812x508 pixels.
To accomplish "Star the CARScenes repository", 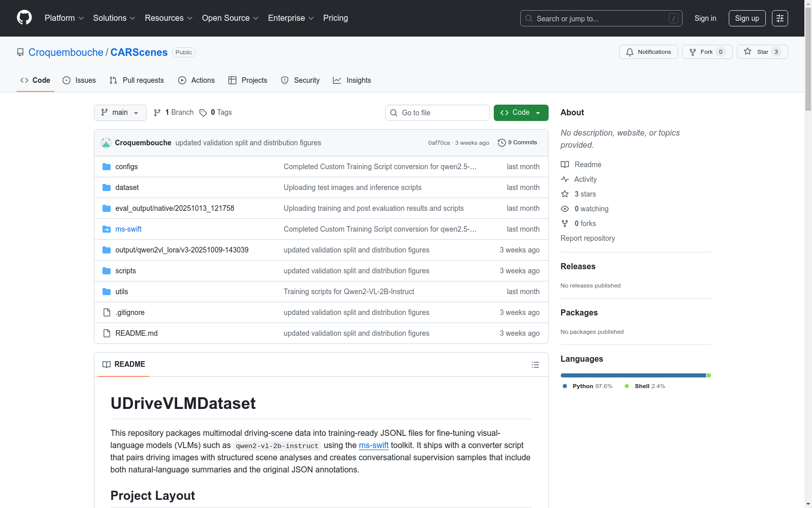I will point(762,52).
